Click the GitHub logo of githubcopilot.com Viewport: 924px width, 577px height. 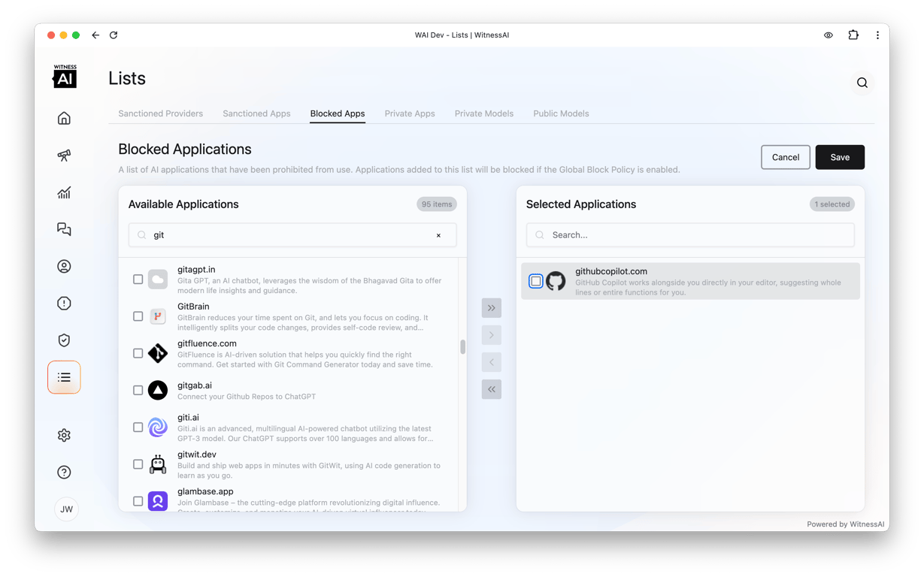(556, 281)
